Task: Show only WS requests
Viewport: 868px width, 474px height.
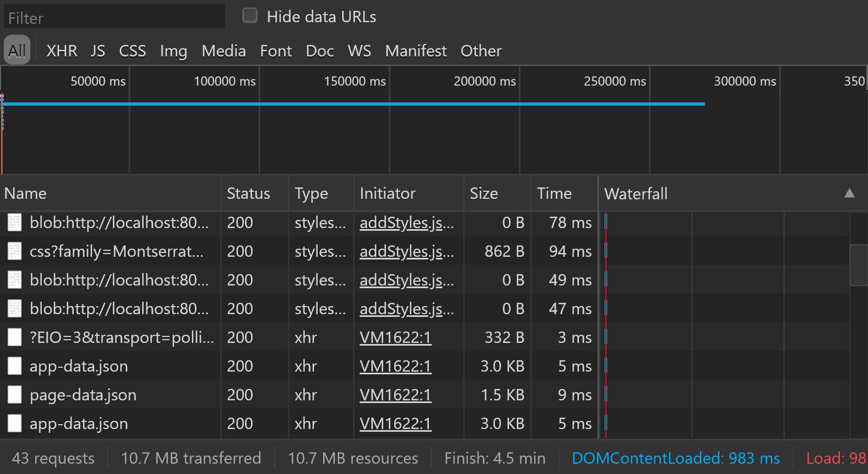Action: click(359, 51)
